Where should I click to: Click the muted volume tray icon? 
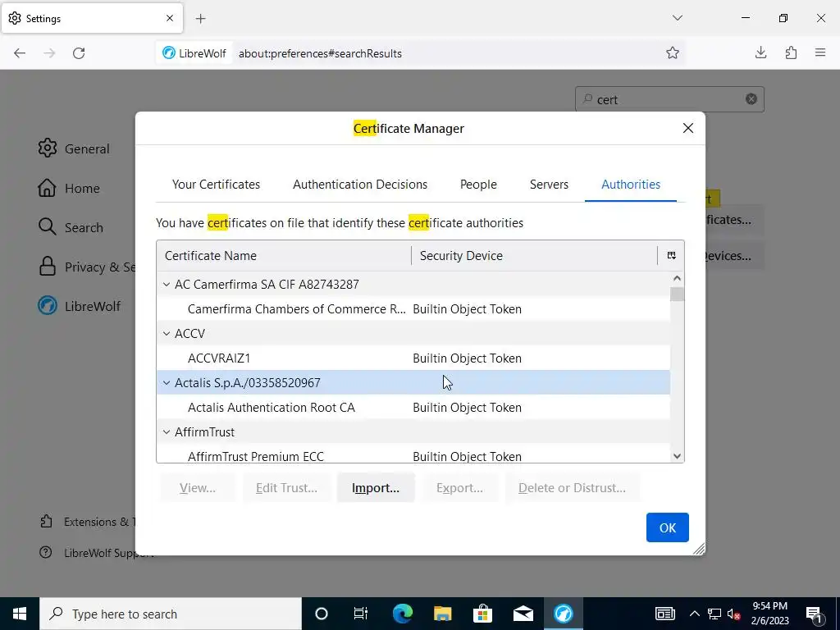pos(733,614)
